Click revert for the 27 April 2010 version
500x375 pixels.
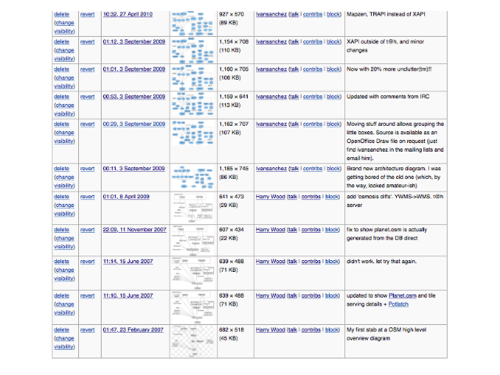87,14
